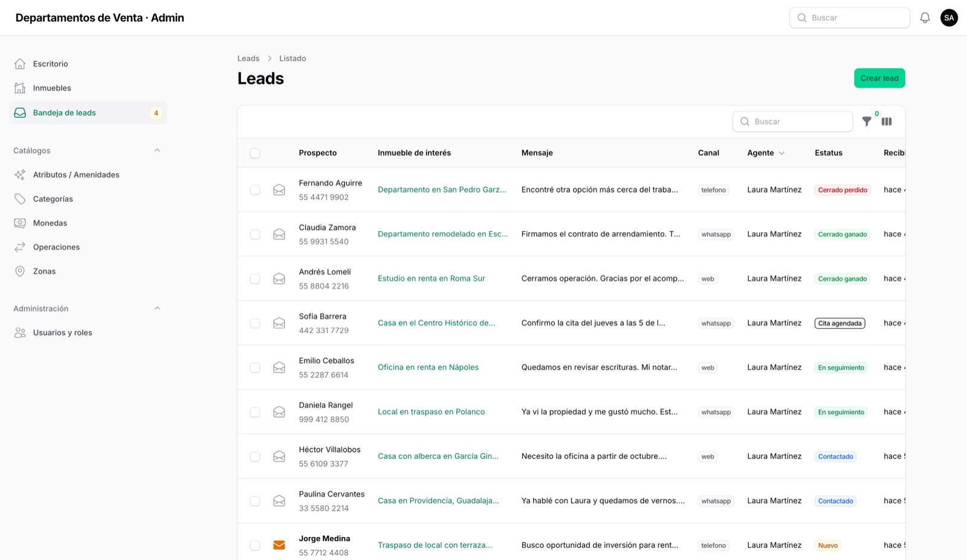
Task: Click the envelope icon for Fernando Aguirre
Action: click(x=279, y=190)
